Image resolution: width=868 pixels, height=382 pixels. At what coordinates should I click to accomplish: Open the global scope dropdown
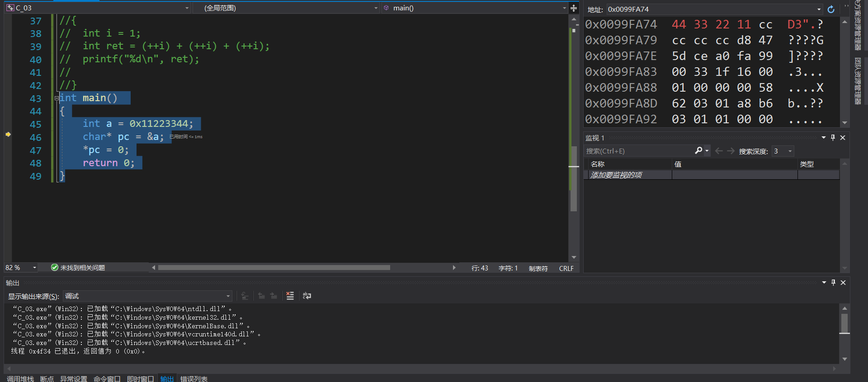point(376,8)
